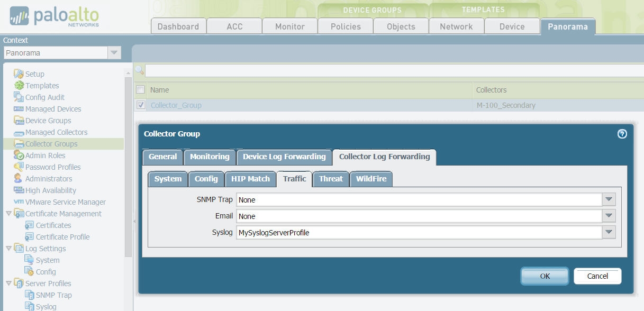Open the ACC tab
The height and width of the screenshot is (311, 644).
tap(234, 26)
